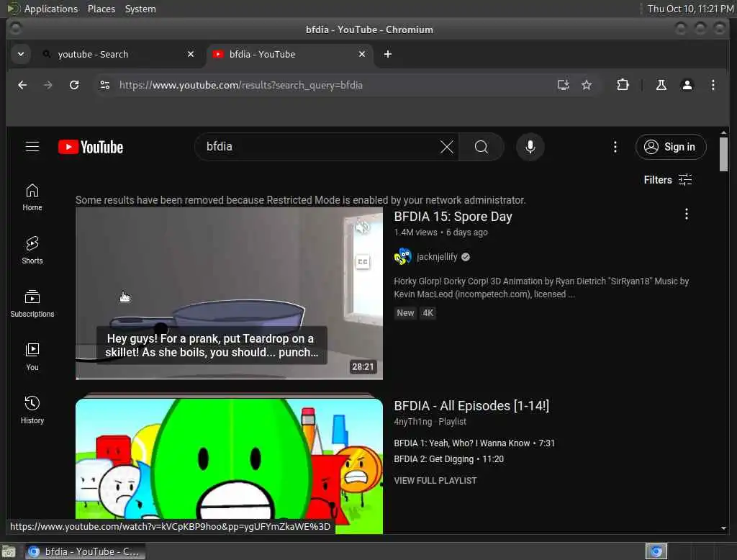Screen dimensions: 737x560
Task: Open the YouTube hamburger guide menu
Action: [32, 147]
